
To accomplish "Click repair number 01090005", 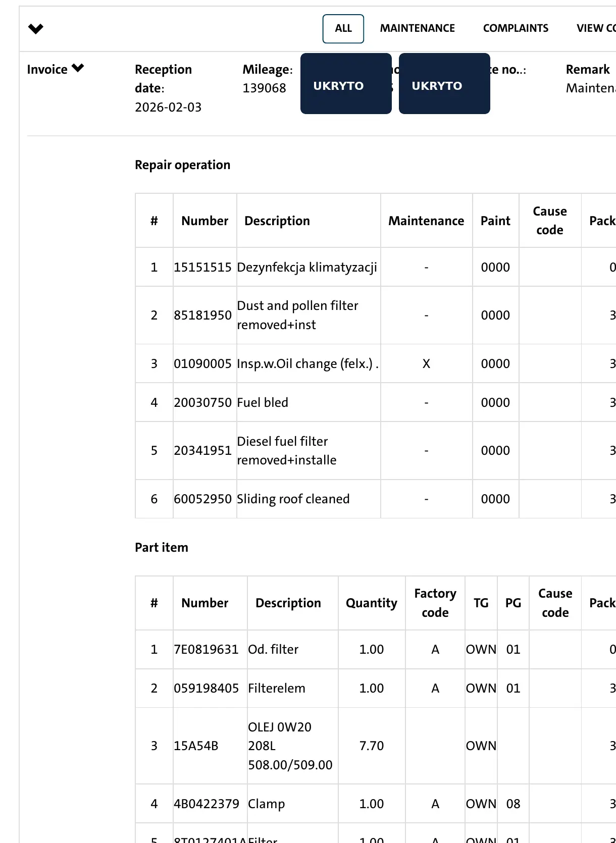I will [x=202, y=363].
